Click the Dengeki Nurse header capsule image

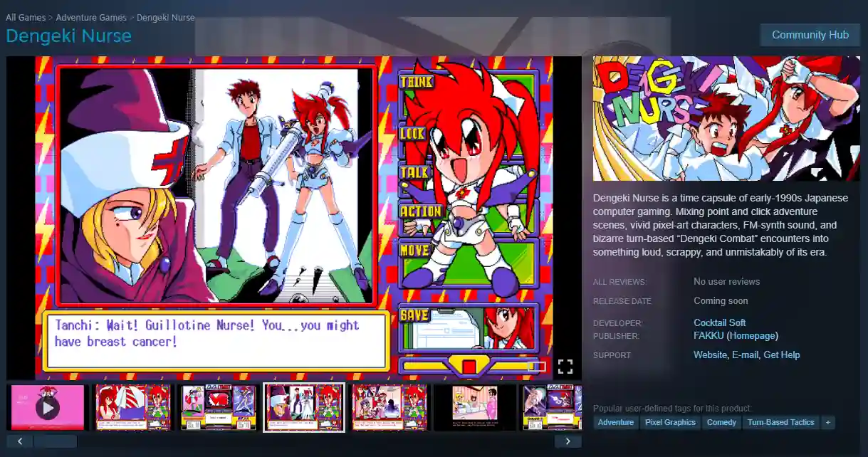[x=726, y=118]
